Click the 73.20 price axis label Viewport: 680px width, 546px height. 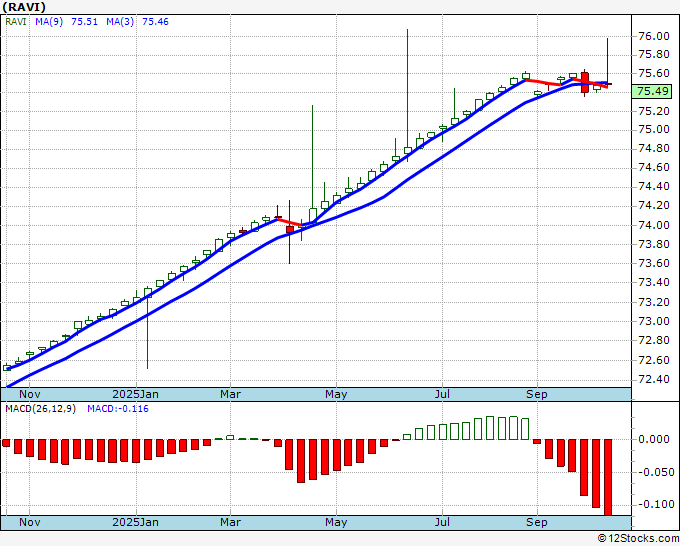654,302
